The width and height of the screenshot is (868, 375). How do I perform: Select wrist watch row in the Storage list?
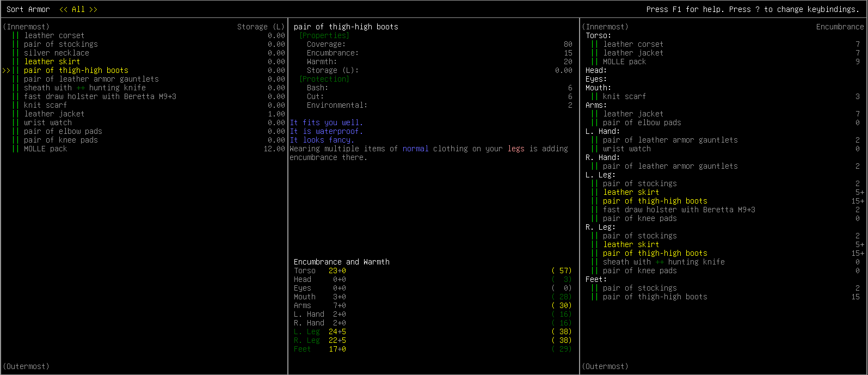tap(144, 122)
